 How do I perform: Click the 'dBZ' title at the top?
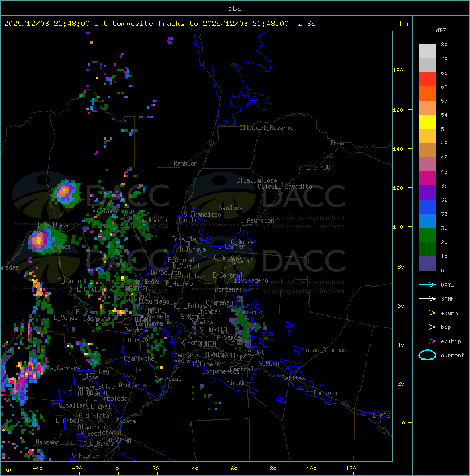[x=235, y=8]
